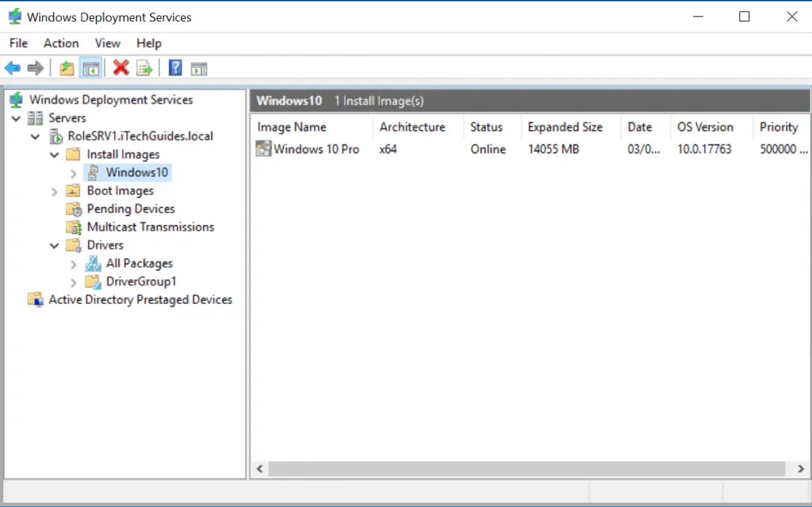Open the Action menu
812x507 pixels.
click(x=61, y=43)
